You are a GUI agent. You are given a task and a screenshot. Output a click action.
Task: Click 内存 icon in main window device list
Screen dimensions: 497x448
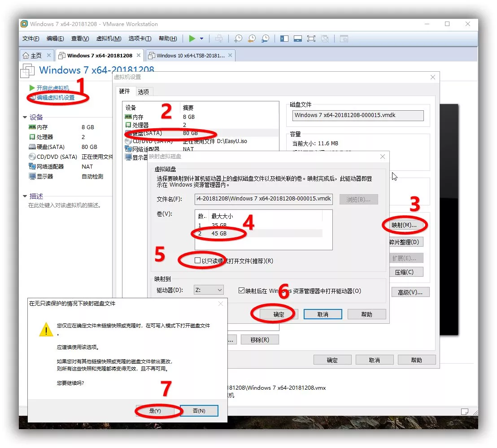tap(32, 127)
